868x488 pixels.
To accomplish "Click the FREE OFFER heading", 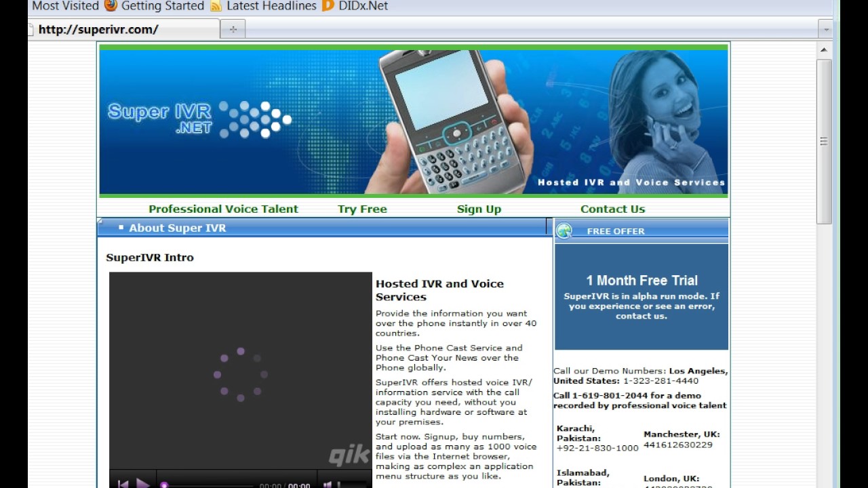I will click(616, 231).
